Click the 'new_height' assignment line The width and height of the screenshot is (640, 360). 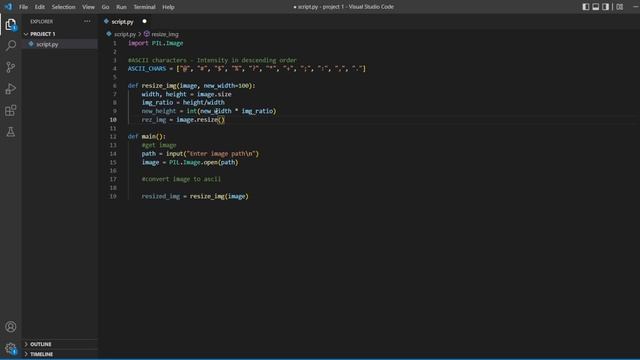coord(209,111)
